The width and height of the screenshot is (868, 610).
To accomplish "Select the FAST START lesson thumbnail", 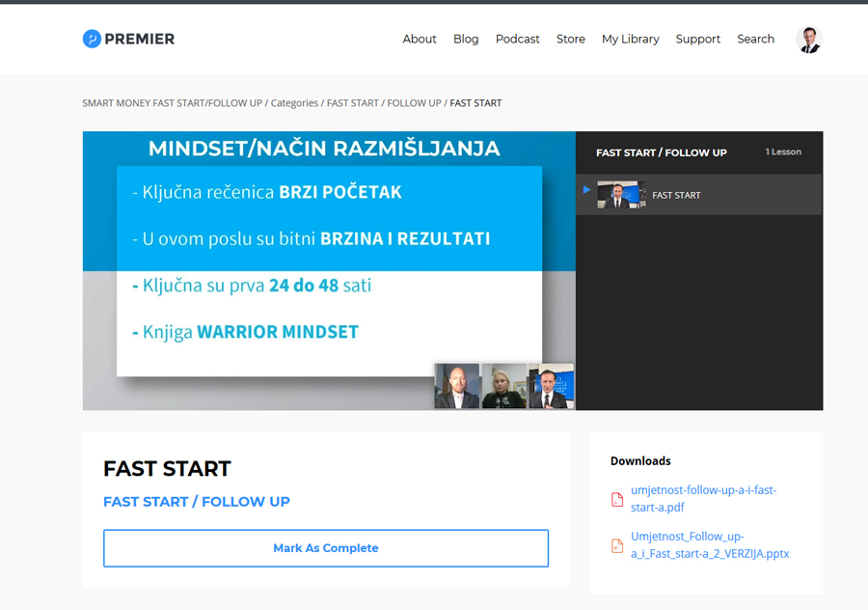I will click(x=621, y=195).
